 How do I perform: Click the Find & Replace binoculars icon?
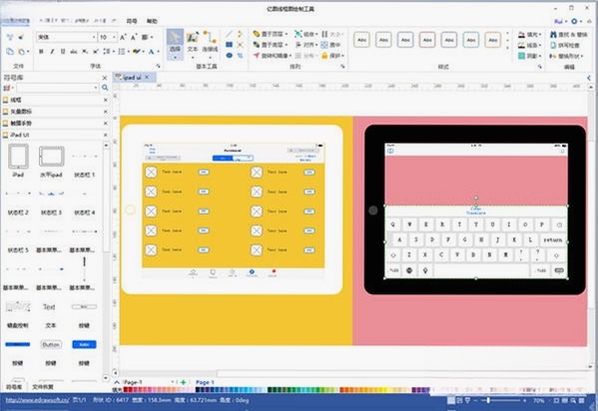tap(553, 35)
